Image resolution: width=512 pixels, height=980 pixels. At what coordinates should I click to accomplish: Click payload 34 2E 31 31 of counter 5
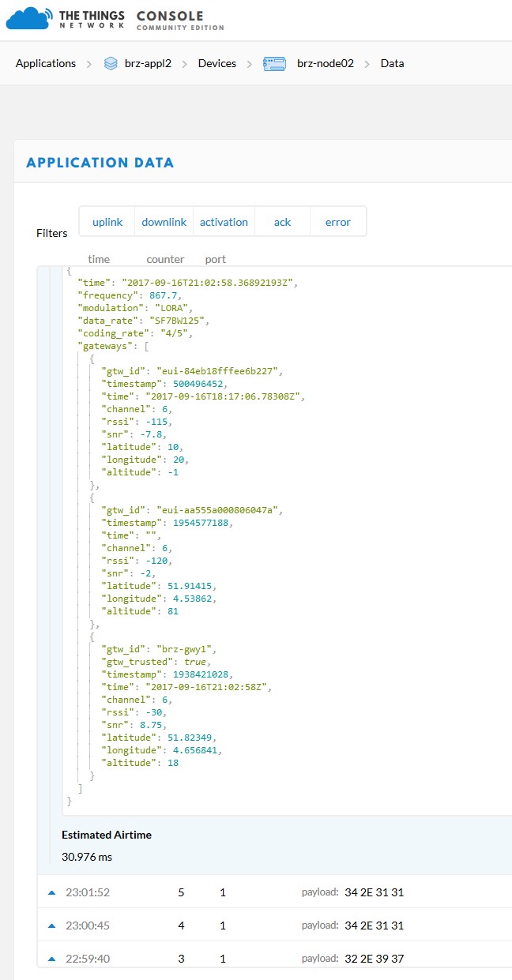click(373, 892)
